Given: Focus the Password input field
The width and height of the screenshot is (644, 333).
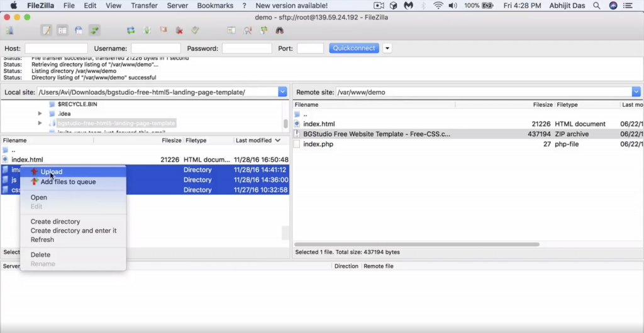Looking at the screenshot, I should 247,48.
